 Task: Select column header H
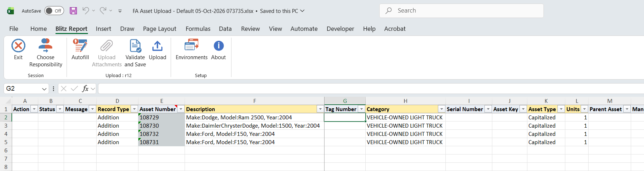click(405, 101)
